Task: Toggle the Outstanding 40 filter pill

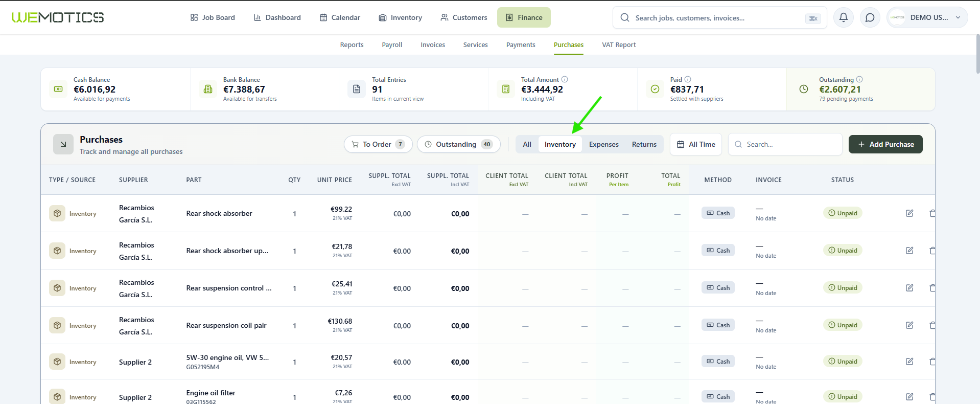Action: [x=459, y=144]
